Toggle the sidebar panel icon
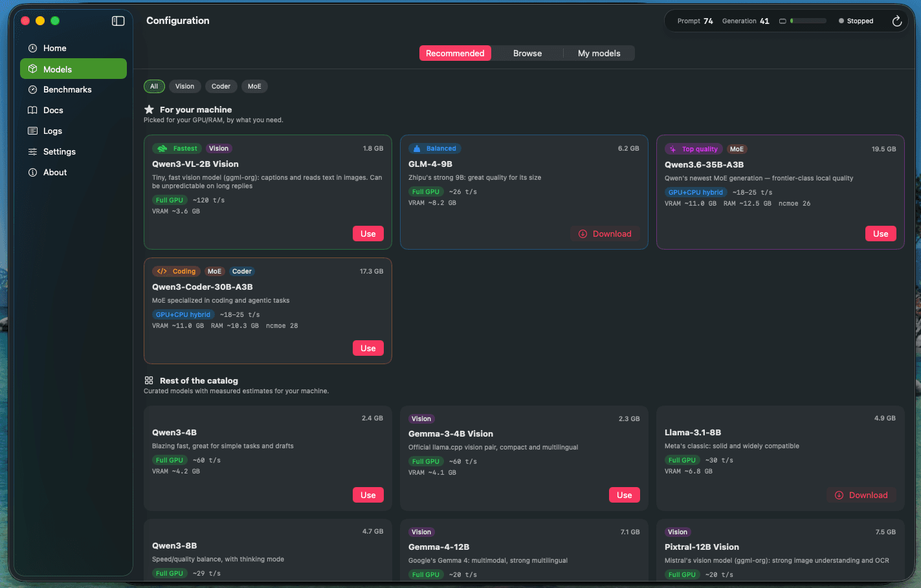 point(118,21)
